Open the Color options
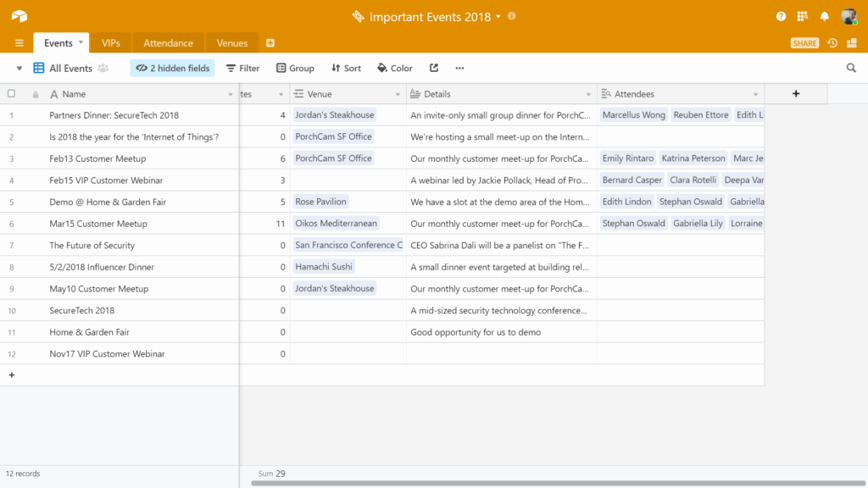868x488 pixels. point(395,68)
